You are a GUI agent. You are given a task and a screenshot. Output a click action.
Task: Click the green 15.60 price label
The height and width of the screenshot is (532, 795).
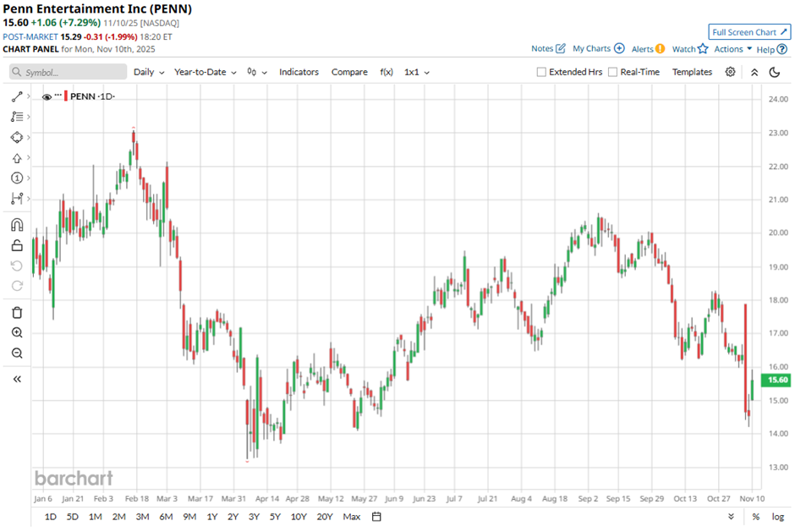777,380
